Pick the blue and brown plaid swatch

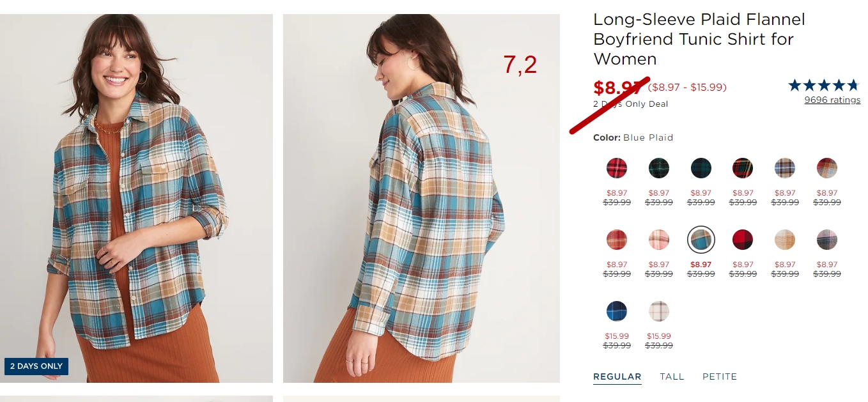pos(785,168)
